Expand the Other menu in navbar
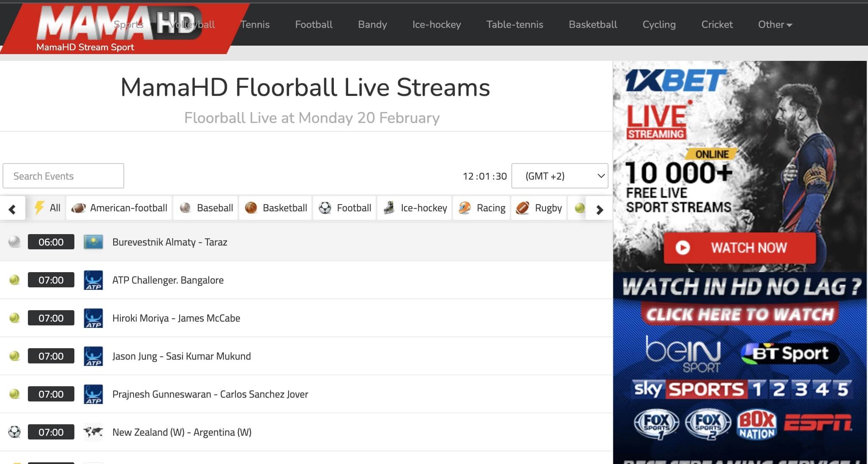Viewport: 868px width, 464px height. pyautogui.click(x=775, y=25)
